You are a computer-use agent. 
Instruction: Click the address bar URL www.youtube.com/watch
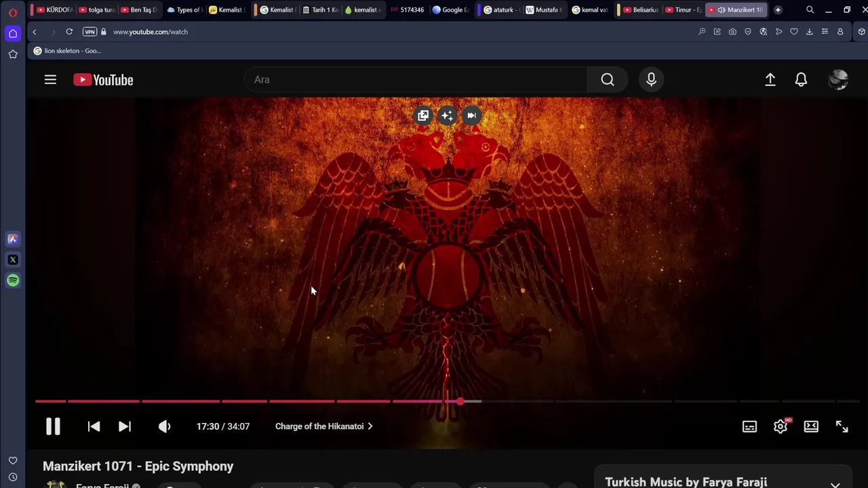click(151, 32)
